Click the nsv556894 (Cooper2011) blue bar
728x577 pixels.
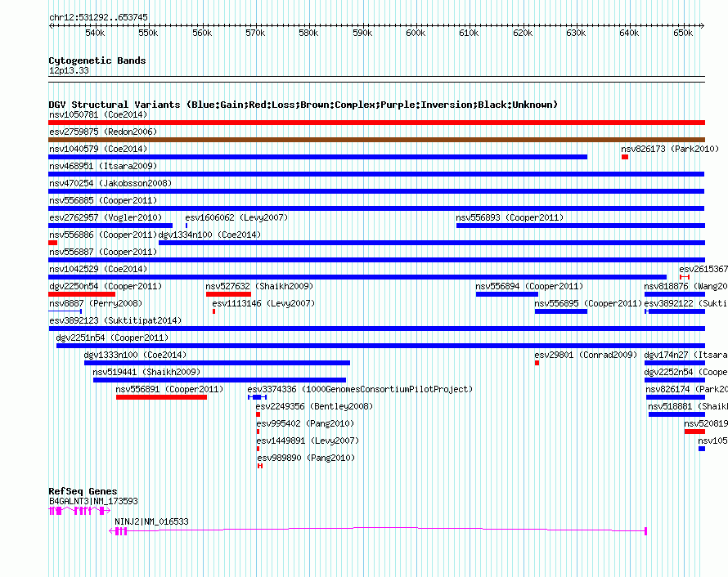coord(507,294)
